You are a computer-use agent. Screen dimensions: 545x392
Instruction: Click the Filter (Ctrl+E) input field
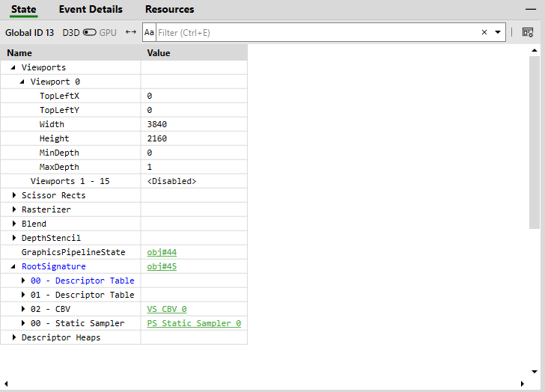point(318,32)
